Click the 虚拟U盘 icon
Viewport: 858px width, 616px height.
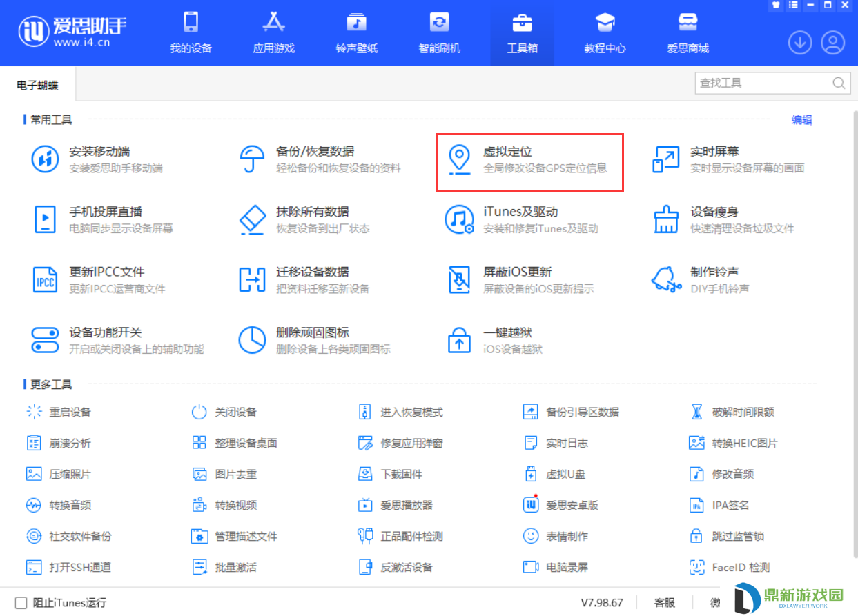pyautogui.click(x=531, y=474)
